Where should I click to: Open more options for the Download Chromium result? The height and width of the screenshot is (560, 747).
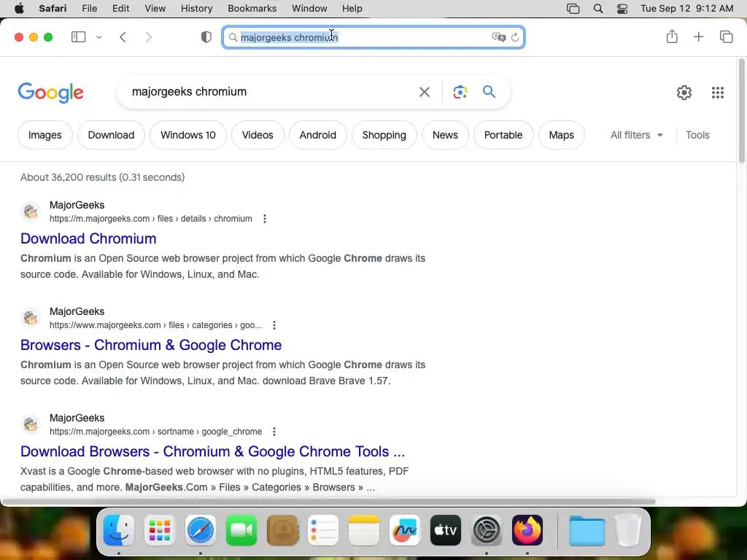coord(265,219)
